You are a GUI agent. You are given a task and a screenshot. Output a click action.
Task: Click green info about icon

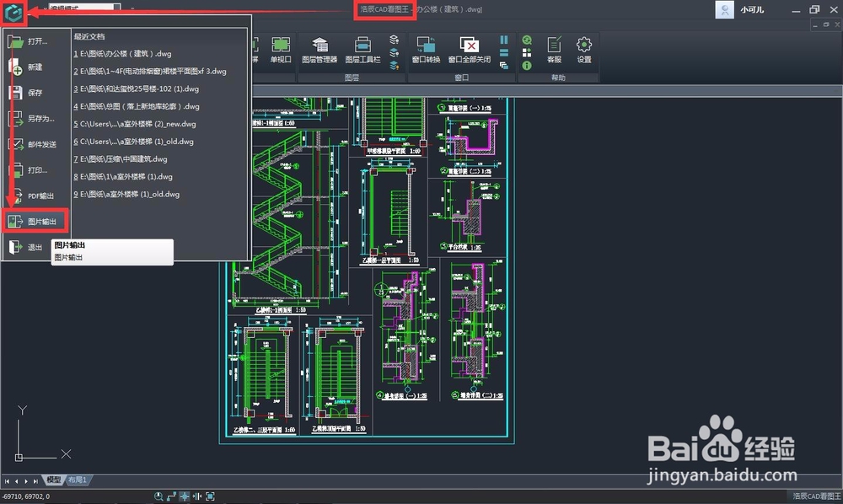pyautogui.click(x=527, y=66)
